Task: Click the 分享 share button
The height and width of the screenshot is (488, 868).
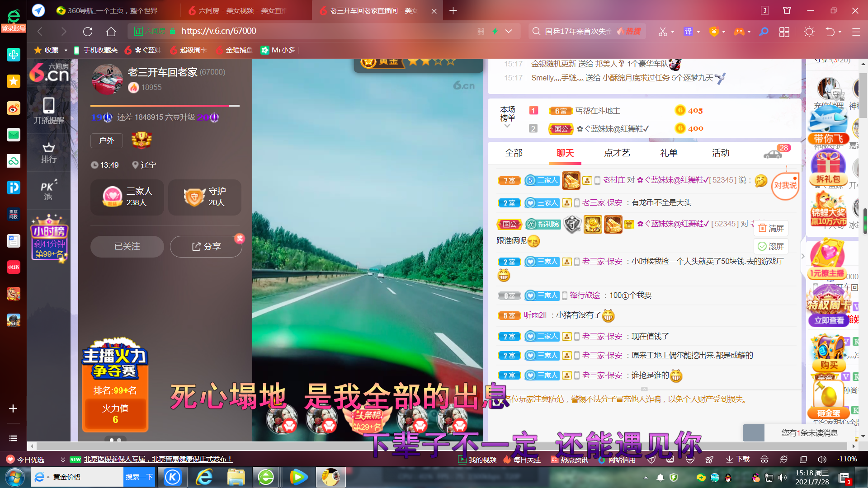Action: pyautogui.click(x=206, y=246)
